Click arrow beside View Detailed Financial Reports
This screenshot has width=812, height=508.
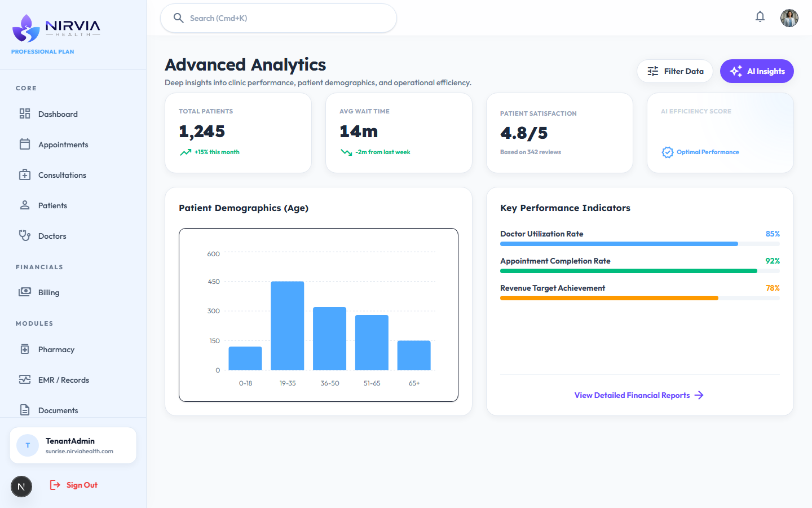(699, 395)
